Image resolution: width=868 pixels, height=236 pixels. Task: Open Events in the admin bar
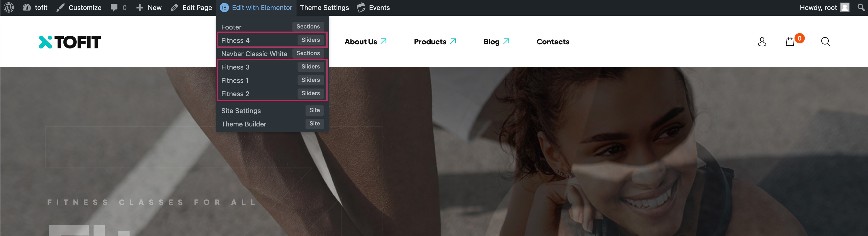click(373, 7)
